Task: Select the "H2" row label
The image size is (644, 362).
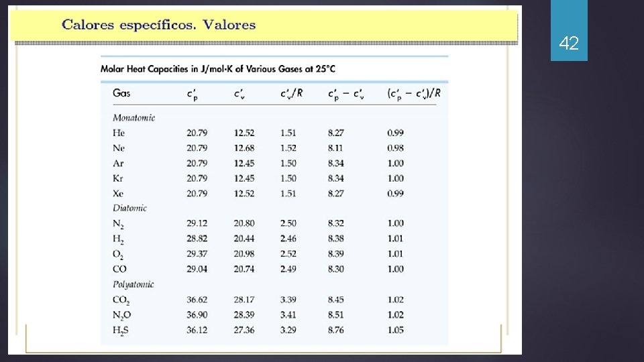Action: 118,239
